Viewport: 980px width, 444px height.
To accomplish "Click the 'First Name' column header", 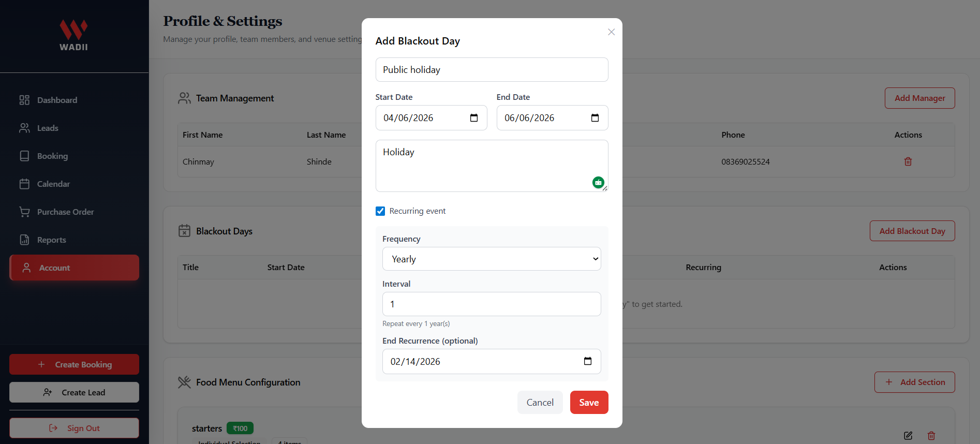I will (203, 135).
